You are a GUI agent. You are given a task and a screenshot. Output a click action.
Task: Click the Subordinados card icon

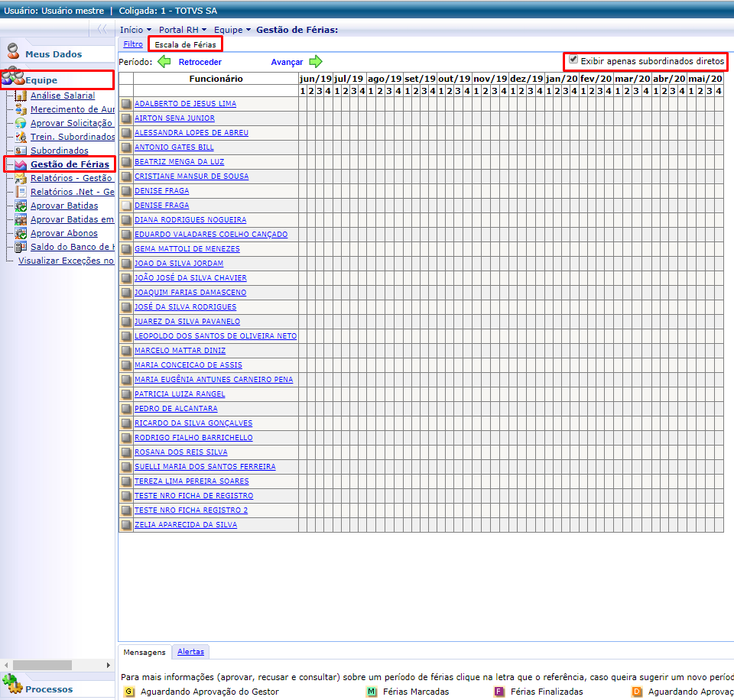click(21, 151)
